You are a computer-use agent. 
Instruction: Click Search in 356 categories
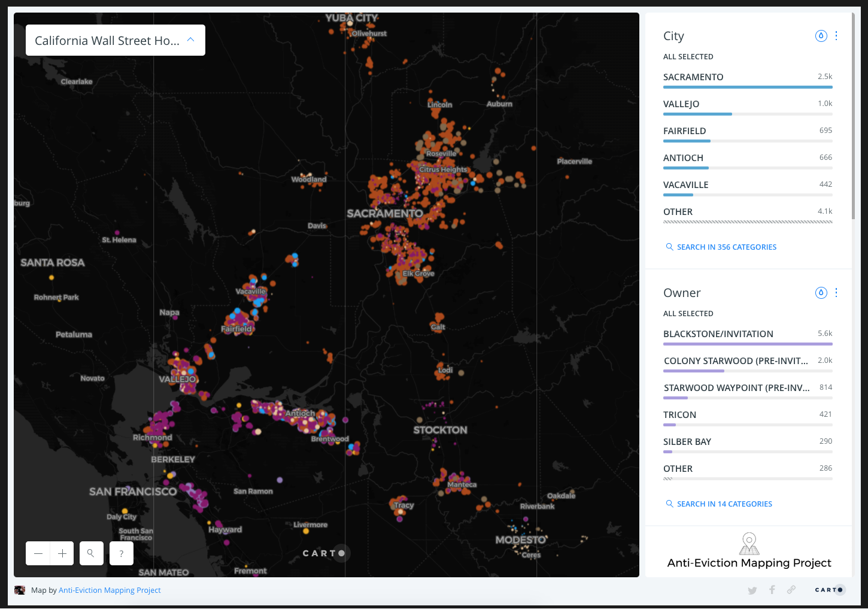[726, 247]
